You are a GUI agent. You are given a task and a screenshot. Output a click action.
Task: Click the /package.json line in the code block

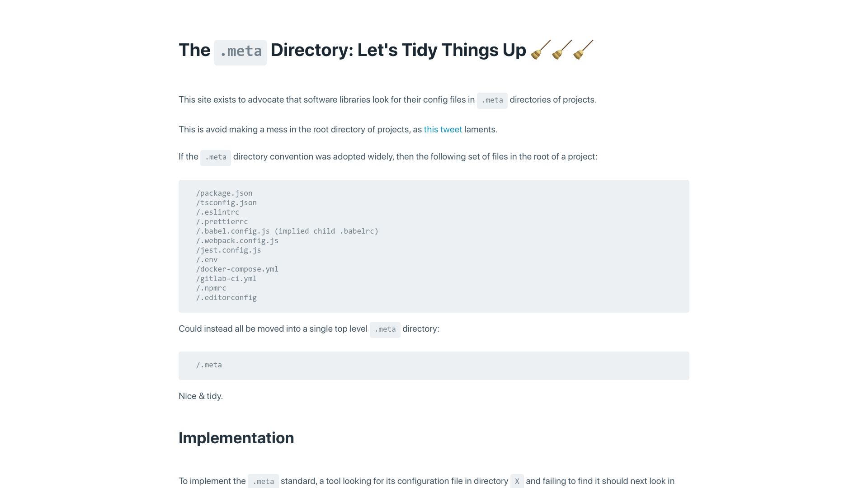(224, 193)
